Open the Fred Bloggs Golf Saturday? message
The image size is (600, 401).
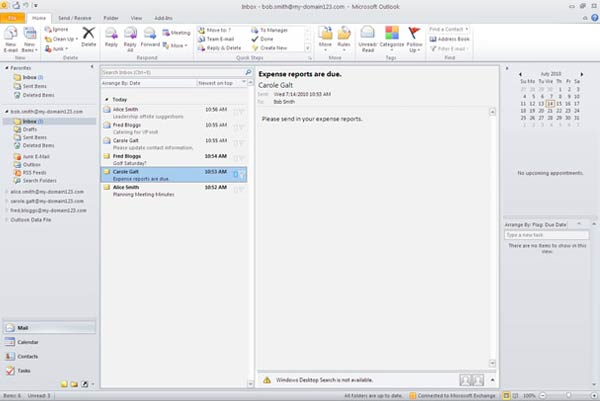point(174,159)
